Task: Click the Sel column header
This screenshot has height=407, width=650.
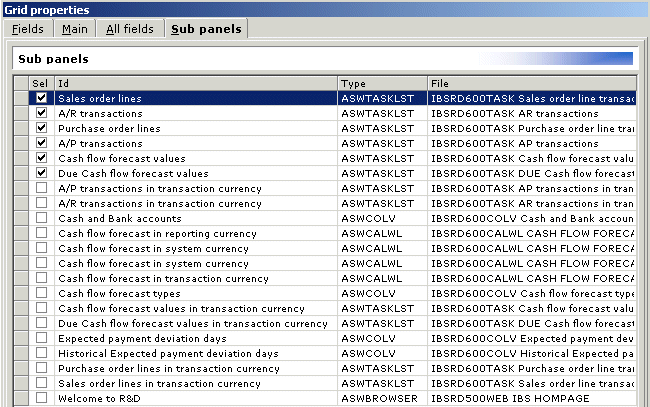Action: [40, 83]
